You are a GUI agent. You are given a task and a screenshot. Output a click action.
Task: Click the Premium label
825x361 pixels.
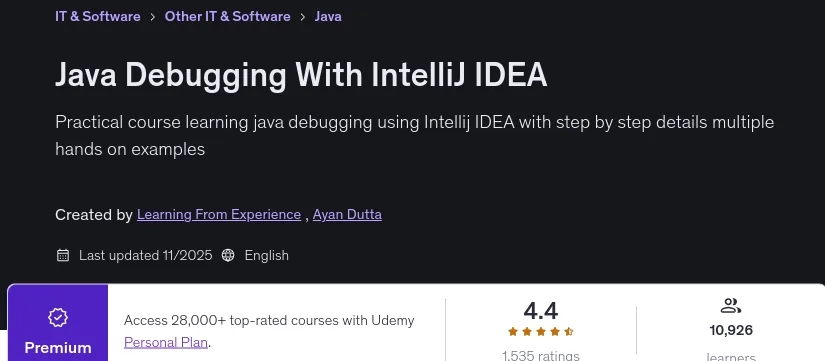58,348
